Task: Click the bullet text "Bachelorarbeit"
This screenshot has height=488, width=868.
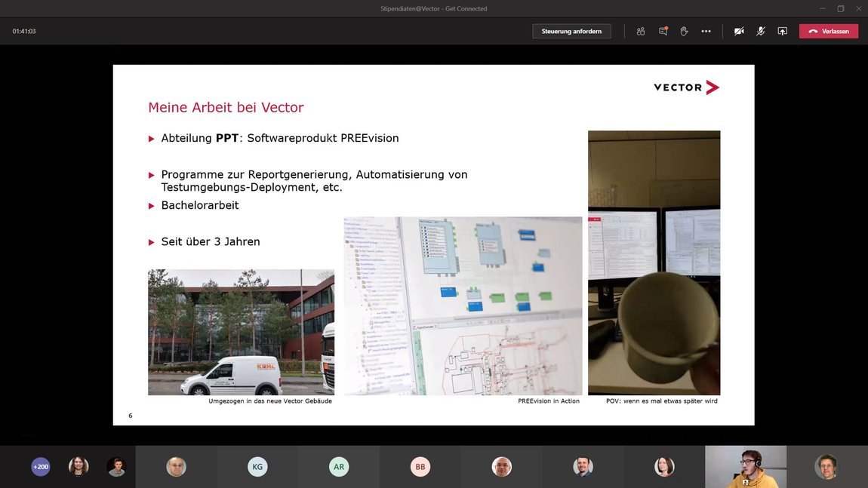Action: point(200,205)
